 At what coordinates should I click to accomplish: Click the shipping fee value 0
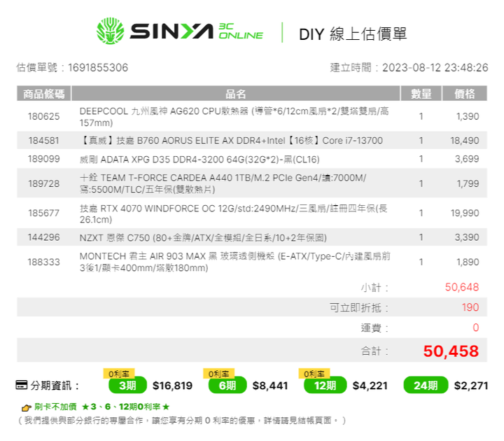point(476,328)
